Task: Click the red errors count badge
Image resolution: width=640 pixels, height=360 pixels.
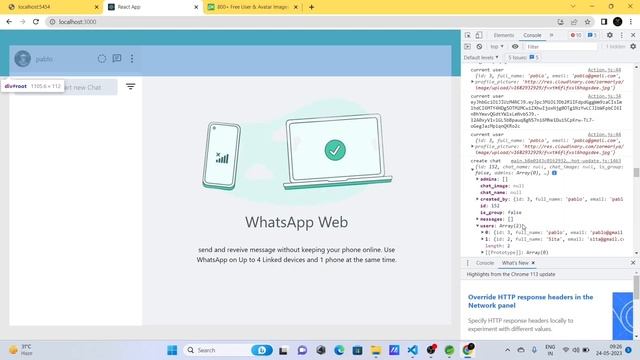Action: [576, 36]
